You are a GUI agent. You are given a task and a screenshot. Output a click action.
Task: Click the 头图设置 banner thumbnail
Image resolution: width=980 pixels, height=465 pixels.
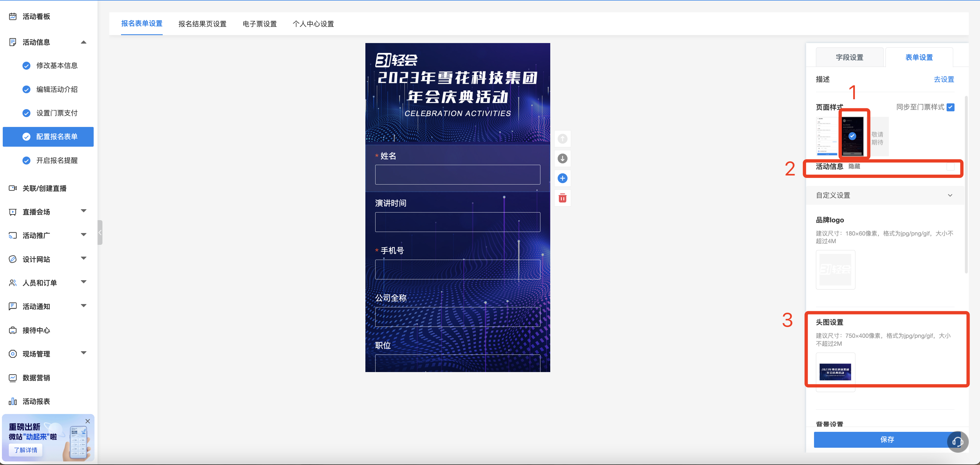(835, 372)
